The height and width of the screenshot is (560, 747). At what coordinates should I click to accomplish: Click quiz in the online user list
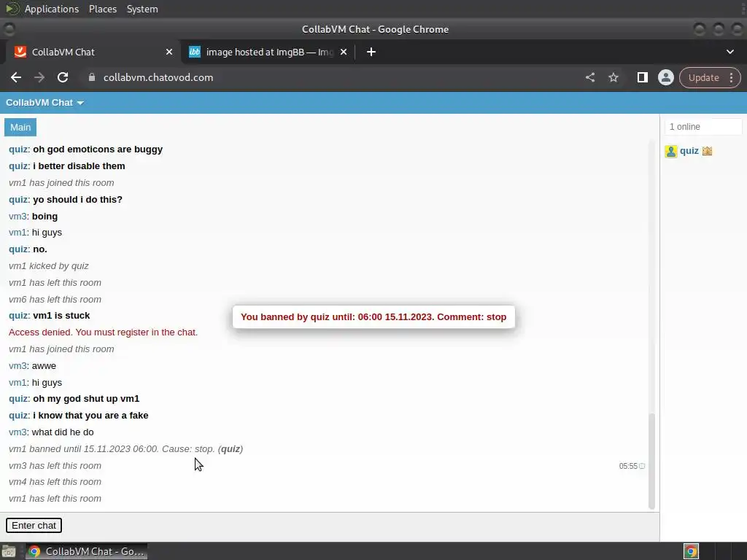click(x=689, y=151)
